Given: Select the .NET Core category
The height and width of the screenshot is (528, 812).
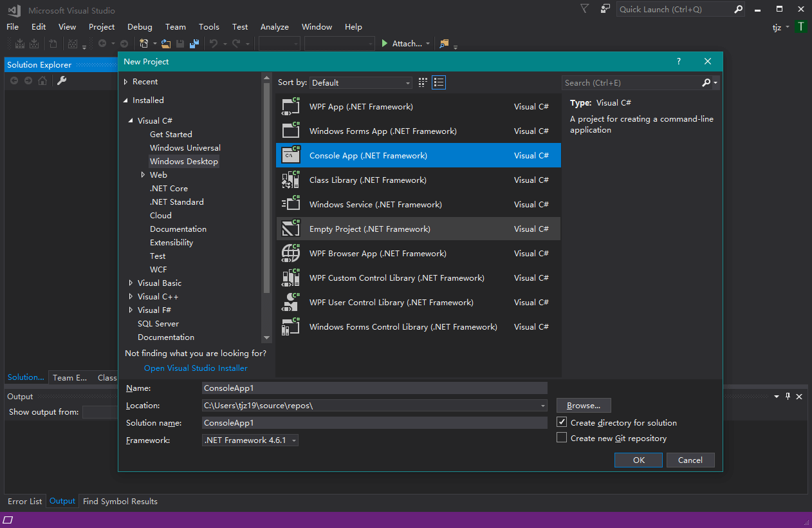Looking at the screenshot, I should click(x=169, y=189).
